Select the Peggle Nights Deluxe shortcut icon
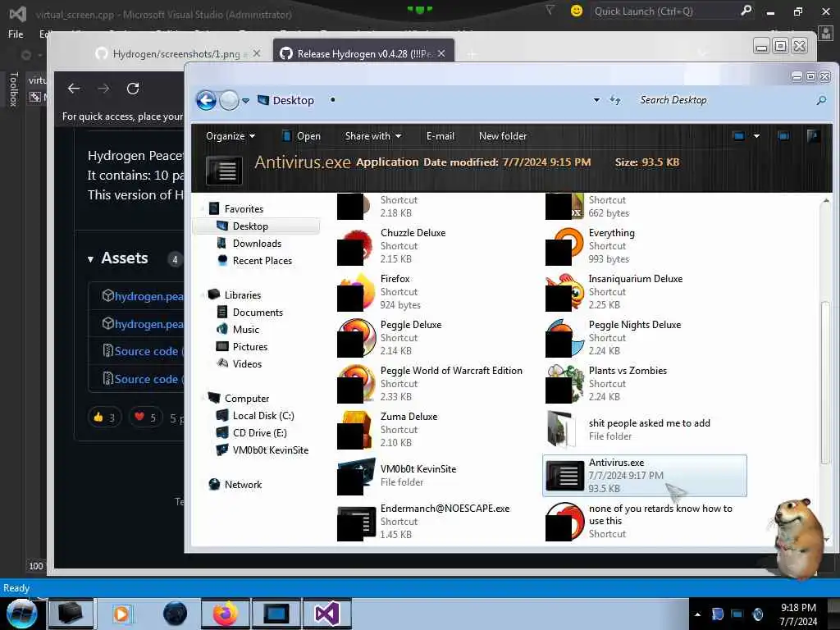This screenshot has width=840, height=630. 564,338
